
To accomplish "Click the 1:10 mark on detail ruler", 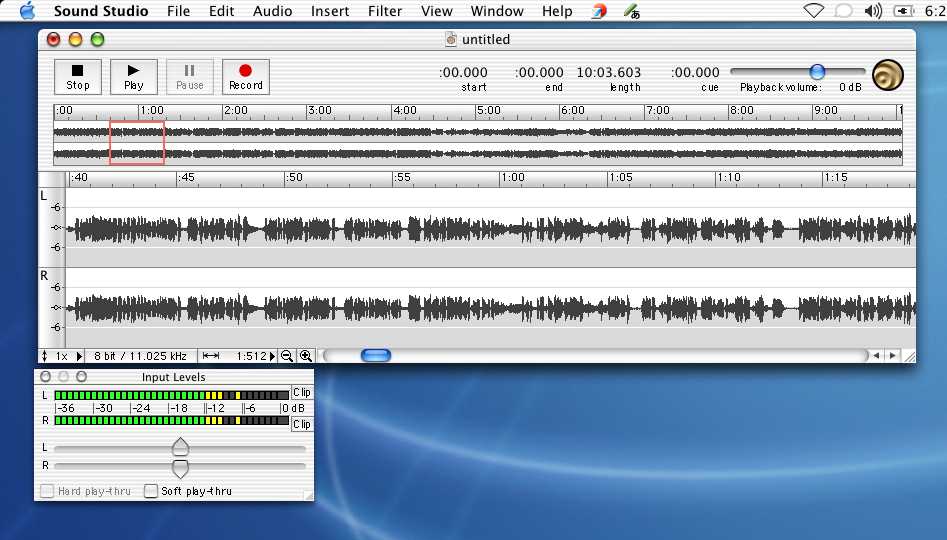I will (x=729, y=178).
